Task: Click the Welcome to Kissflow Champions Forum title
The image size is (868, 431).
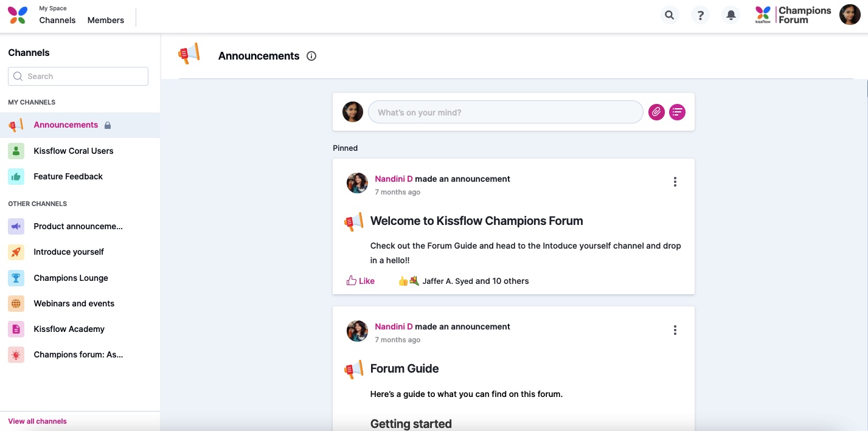Action: [x=476, y=221]
